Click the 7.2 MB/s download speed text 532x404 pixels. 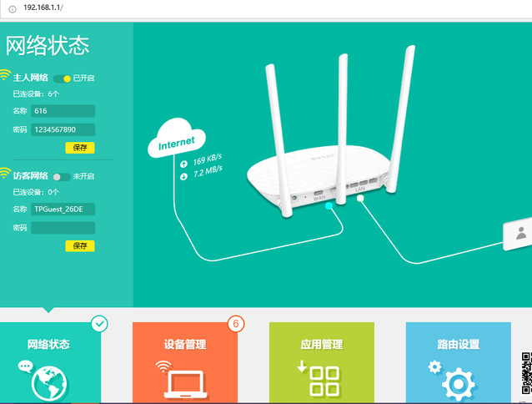pos(208,172)
